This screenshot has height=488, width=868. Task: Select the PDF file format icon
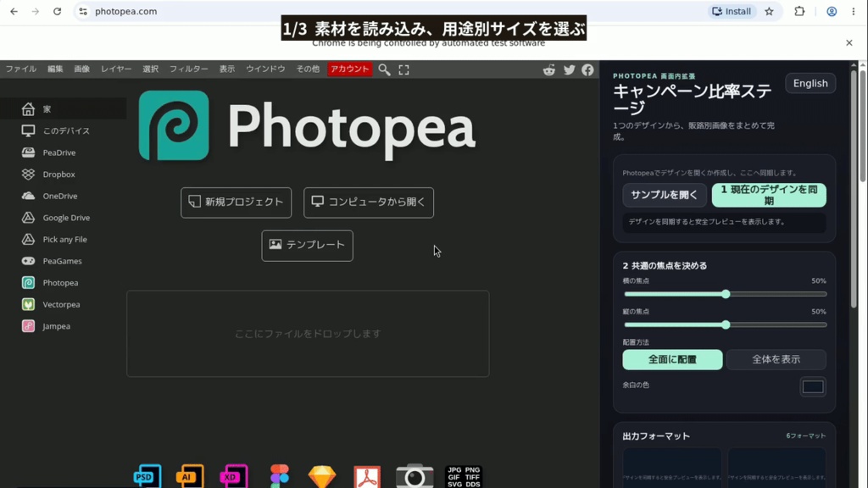(368, 476)
